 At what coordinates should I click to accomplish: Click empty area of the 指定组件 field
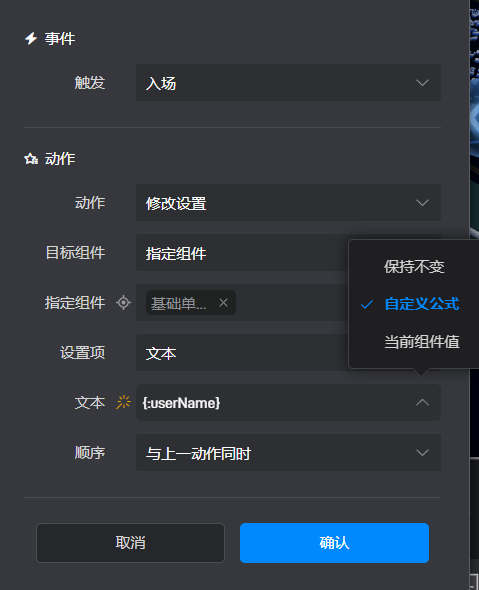pyautogui.click(x=292, y=303)
